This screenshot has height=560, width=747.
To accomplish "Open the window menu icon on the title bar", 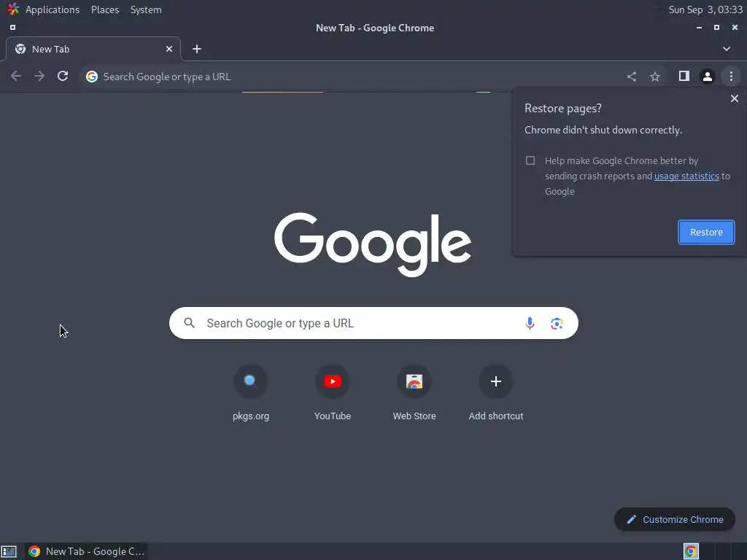I will tap(13, 28).
